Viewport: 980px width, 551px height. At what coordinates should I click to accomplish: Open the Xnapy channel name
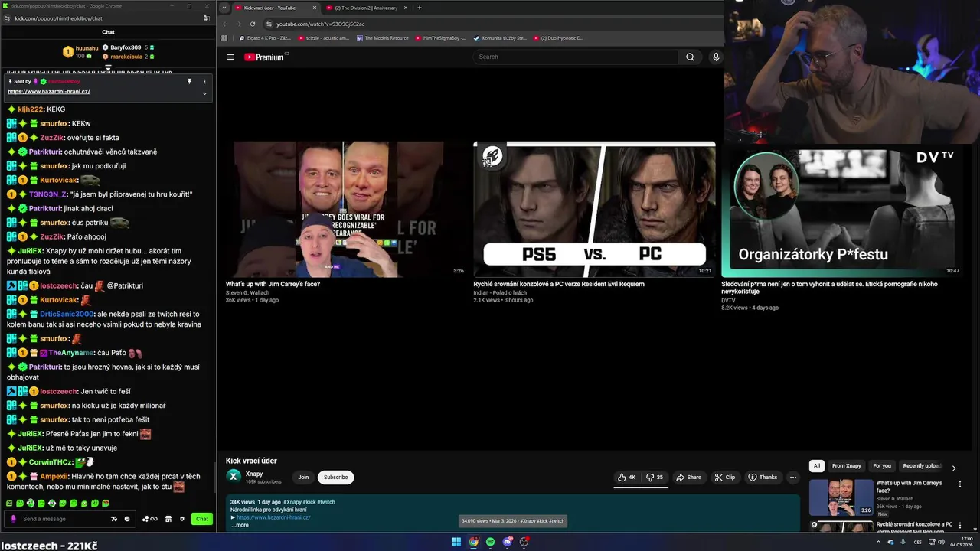[x=254, y=474]
